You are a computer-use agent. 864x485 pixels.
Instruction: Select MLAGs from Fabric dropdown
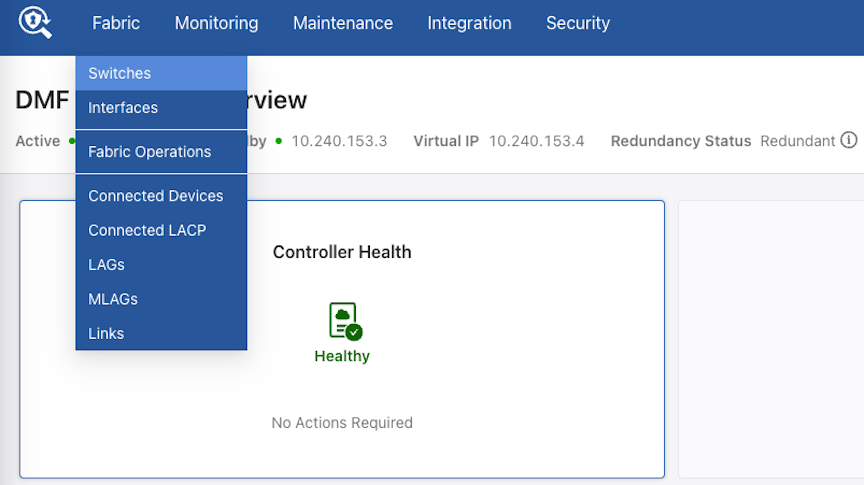[161, 299]
